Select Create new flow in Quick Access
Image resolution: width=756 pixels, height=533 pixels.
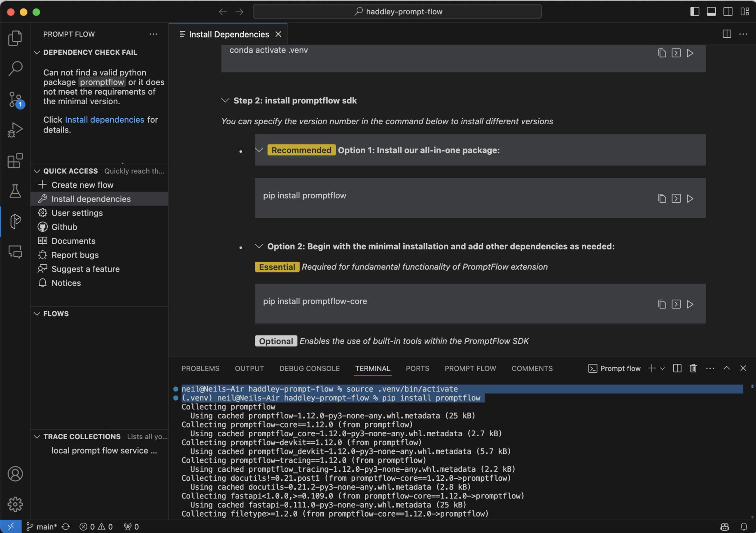pos(82,185)
